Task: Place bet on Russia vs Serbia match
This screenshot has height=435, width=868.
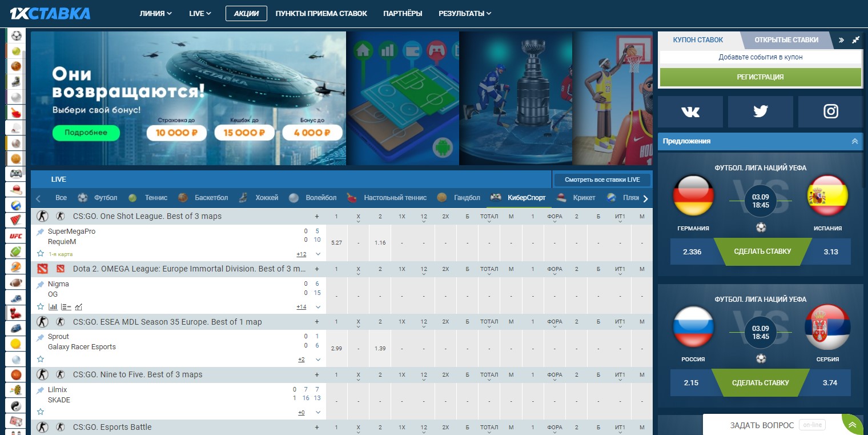Action: (x=760, y=382)
